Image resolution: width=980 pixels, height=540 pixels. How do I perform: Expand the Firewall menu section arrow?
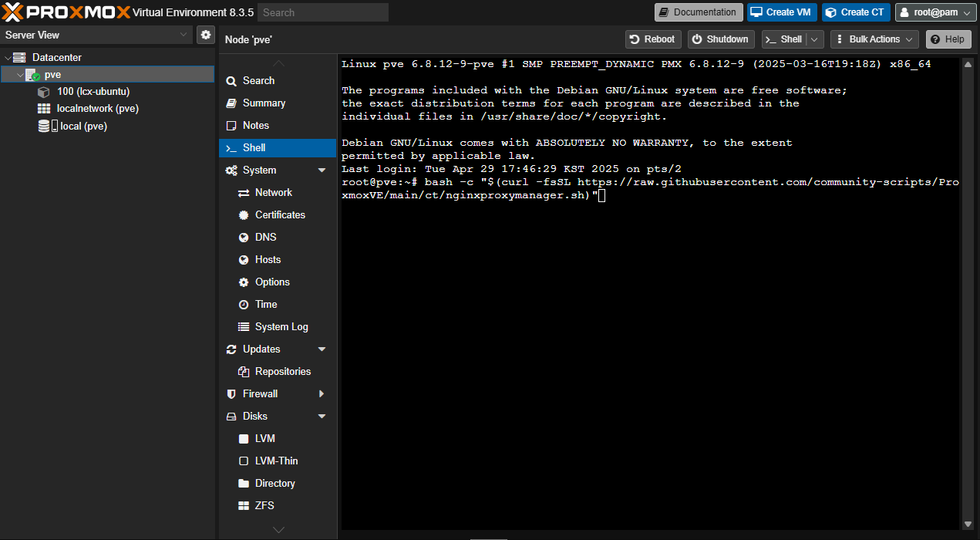click(x=322, y=394)
